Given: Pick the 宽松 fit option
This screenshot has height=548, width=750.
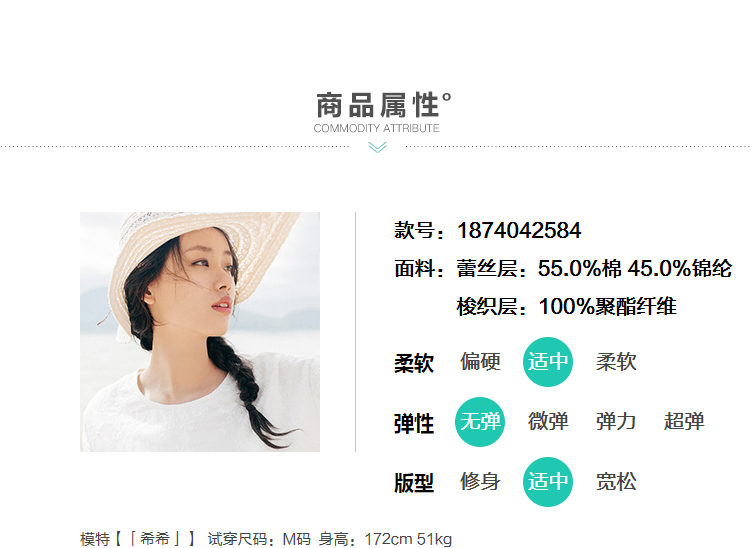Looking at the screenshot, I should [x=616, y=482].
